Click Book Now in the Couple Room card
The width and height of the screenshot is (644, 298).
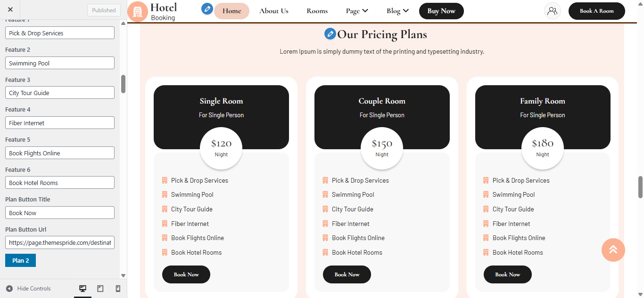click(x=347, y=274)
